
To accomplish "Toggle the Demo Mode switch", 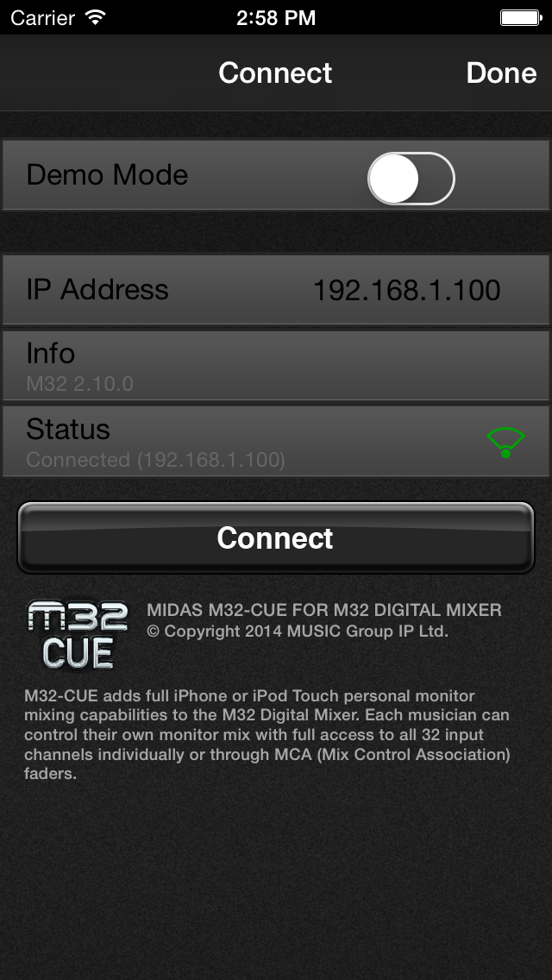I will point(411,179).
